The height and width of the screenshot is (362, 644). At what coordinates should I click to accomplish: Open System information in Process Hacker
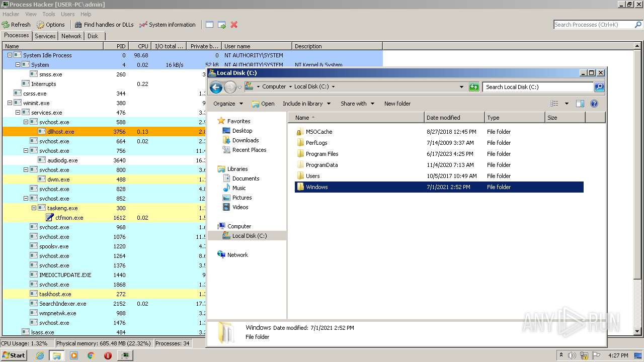168,24
